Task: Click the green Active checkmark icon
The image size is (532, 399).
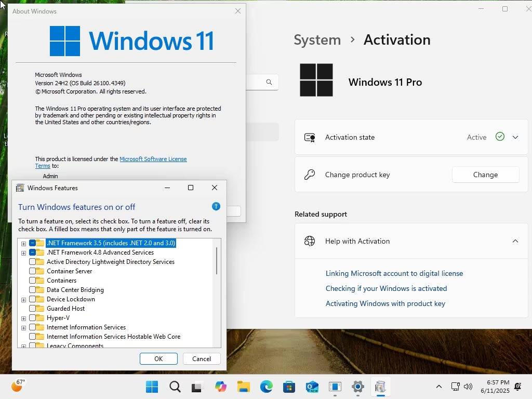Action: tap(500, 137)
